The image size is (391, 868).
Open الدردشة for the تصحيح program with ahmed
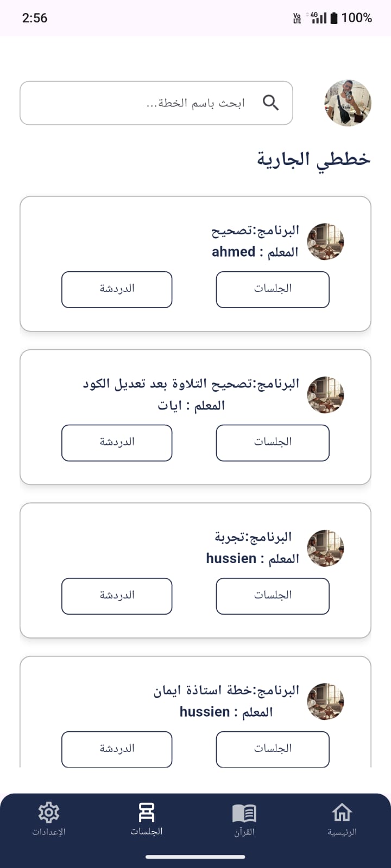coord(117,289)
